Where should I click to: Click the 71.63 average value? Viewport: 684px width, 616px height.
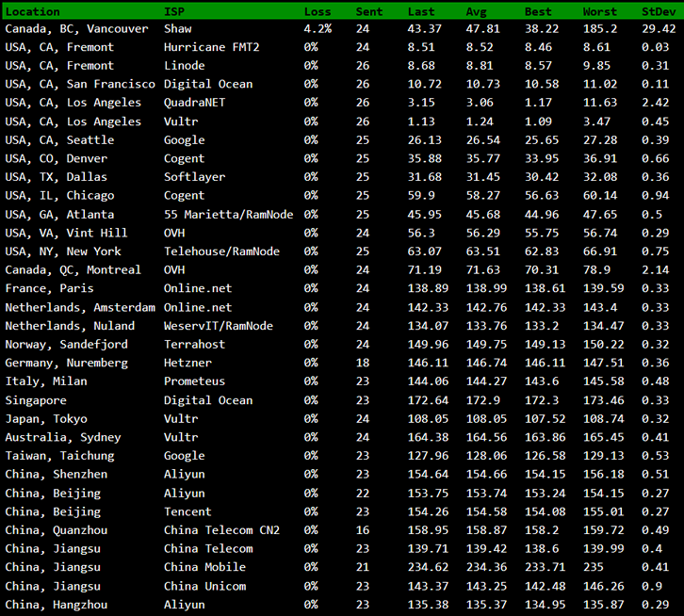[483, 270]
